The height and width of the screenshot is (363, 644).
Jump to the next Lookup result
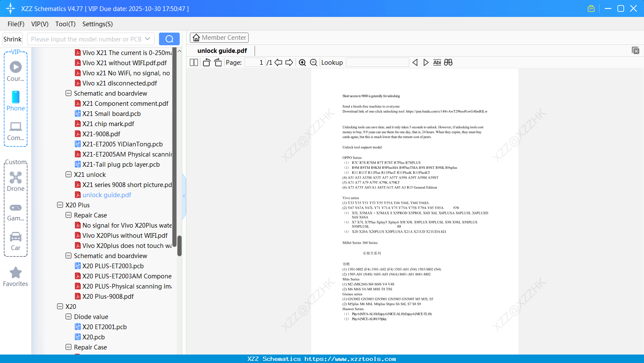(x=426, y=63)
